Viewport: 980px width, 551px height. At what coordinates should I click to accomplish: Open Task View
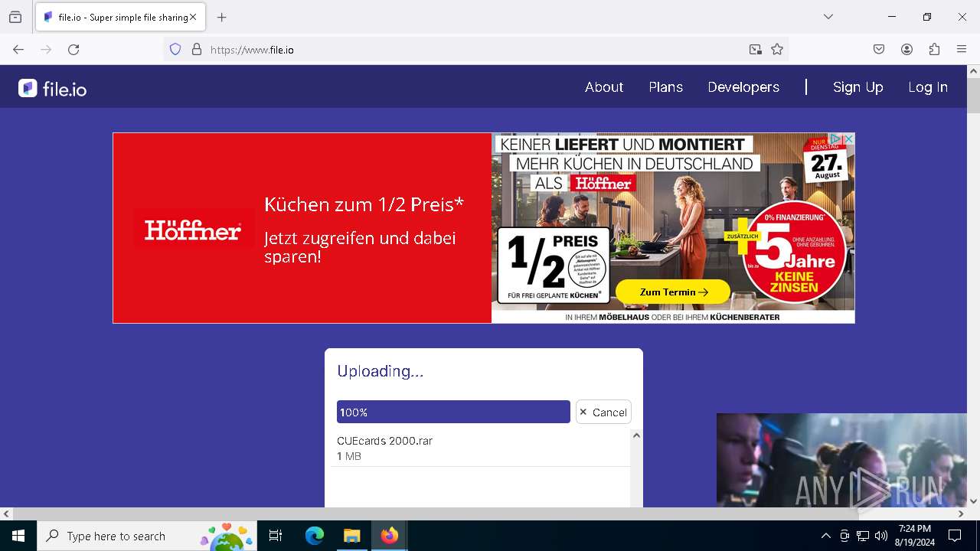click(x=276, y=536)
